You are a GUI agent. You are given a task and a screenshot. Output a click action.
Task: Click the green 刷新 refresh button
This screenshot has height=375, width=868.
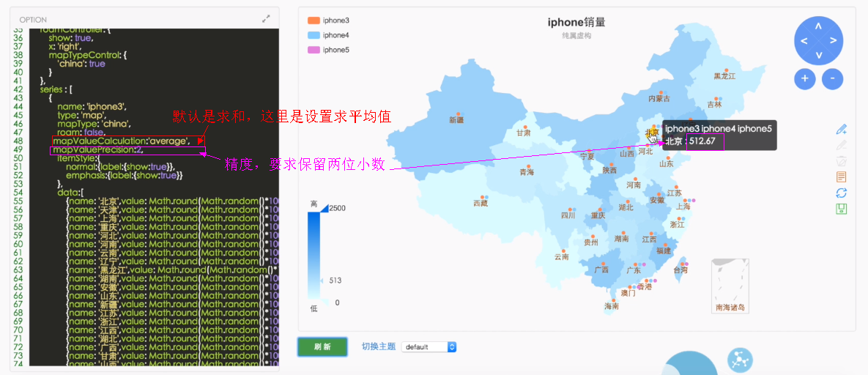[x=322, y=346]
